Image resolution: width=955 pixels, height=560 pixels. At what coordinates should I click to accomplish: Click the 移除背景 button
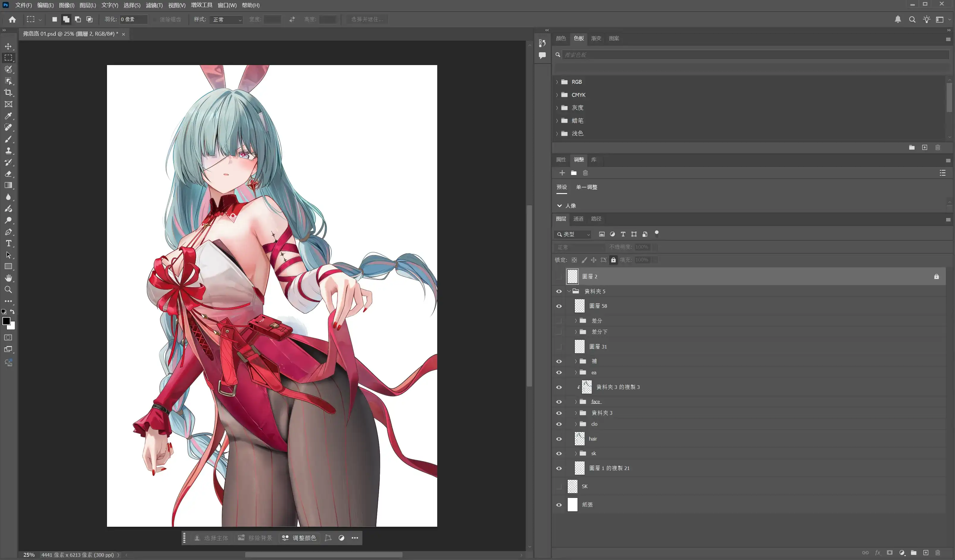[255, 538]
